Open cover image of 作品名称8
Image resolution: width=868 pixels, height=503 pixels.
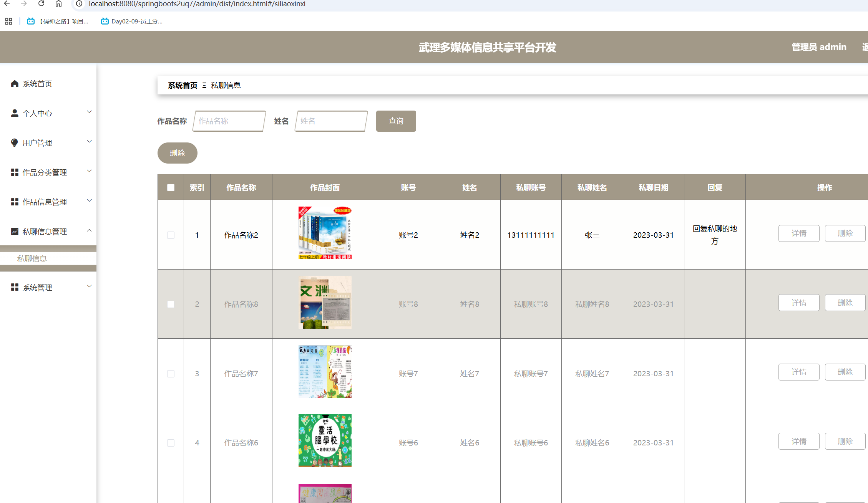tap(325, 302)
